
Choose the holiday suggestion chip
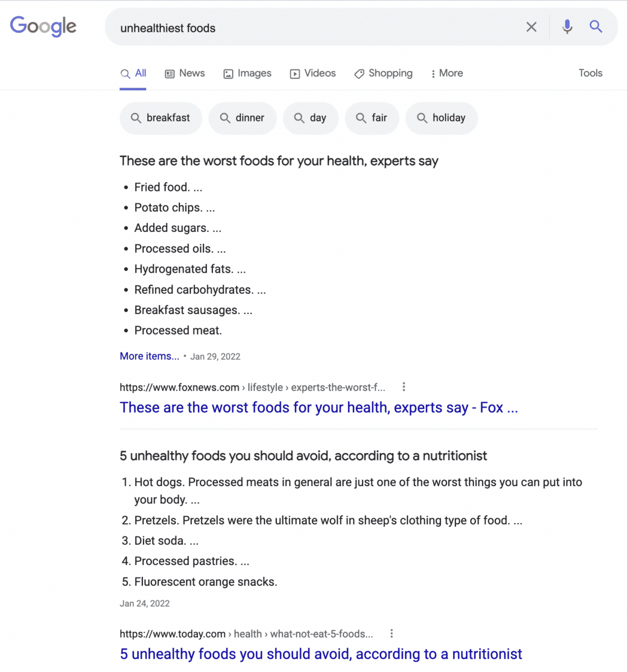click(442, 118)
